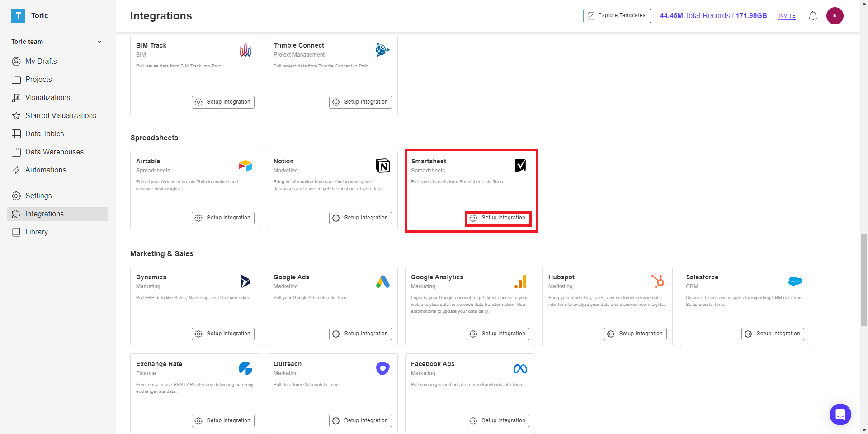This screenshot has width=868, height=434.
Task: Set up the BIM Track integration
Action: click(223, 102)
